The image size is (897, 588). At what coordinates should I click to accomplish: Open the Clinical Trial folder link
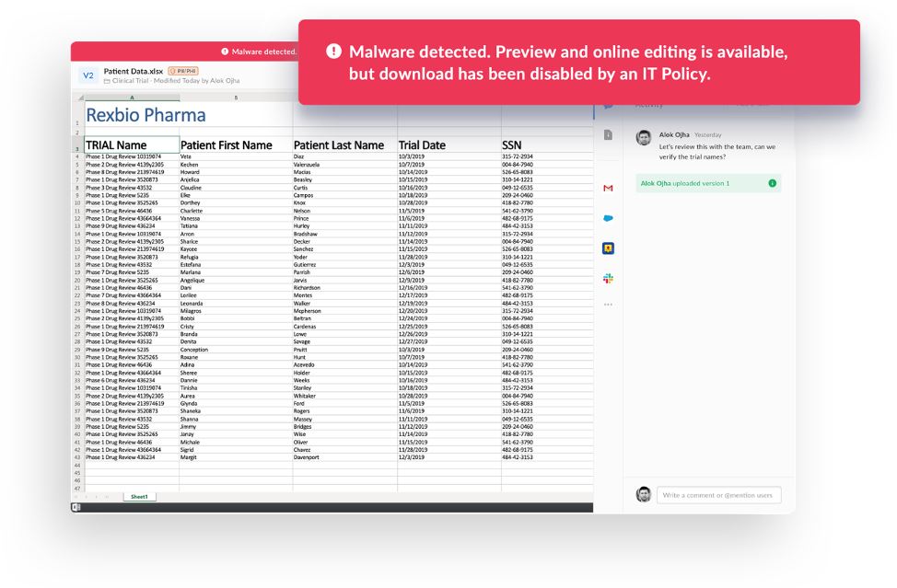point(131,81)
